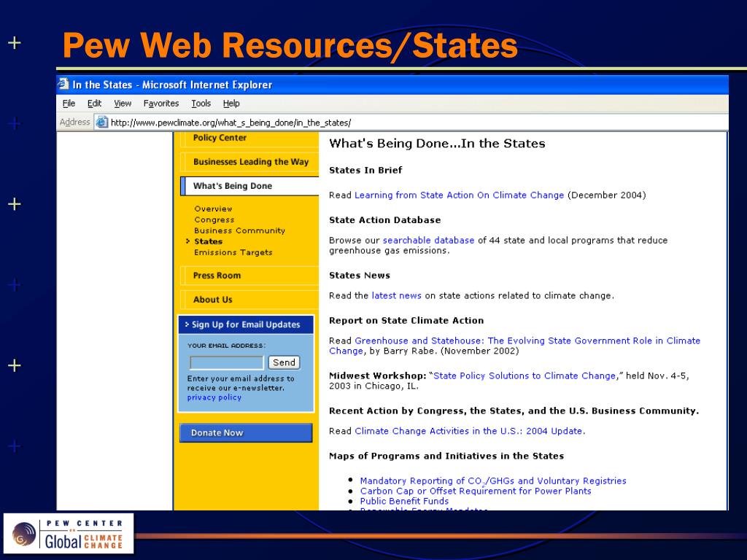Open Learning from State Action On Climate Change
This screenshot has width=747, height=560.
pyautogui.click(x=459, y=195)
